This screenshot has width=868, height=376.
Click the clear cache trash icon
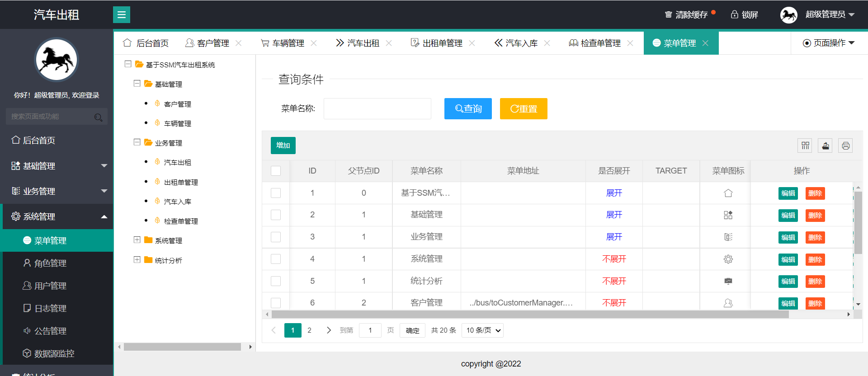[668, 14]
